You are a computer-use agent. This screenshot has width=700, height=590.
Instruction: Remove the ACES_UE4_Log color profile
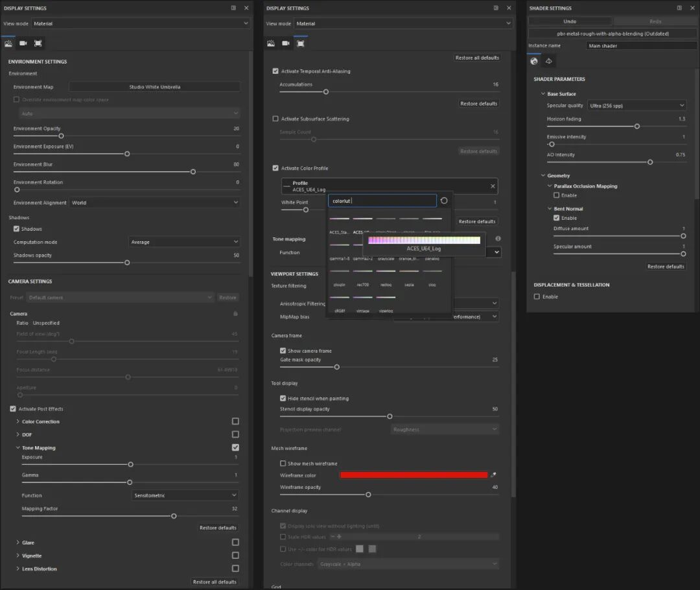pos(493,186)
